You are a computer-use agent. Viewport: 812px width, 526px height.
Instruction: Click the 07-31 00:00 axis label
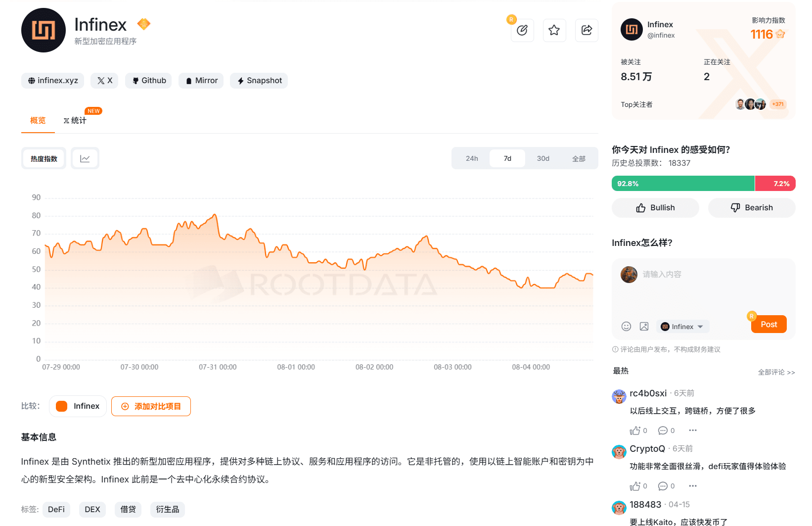[x=218, y=367]
